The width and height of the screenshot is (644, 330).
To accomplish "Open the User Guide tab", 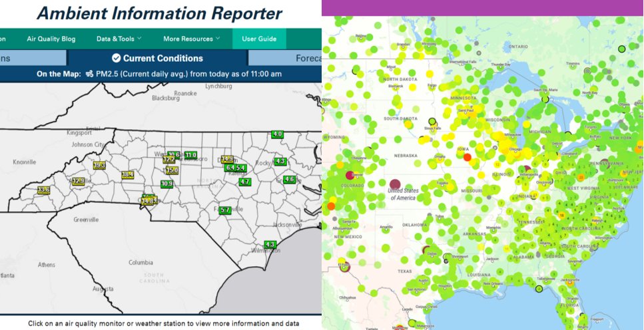I will [259, 39].
